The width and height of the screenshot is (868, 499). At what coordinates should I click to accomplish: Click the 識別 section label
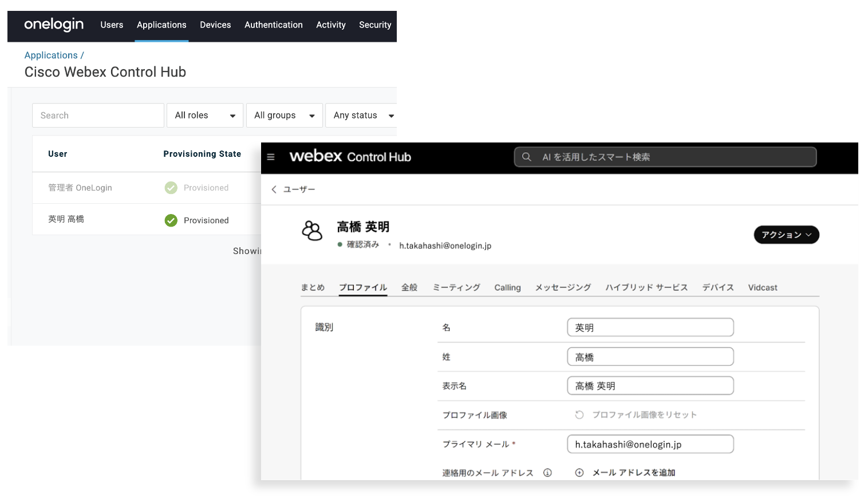(324, 327)
